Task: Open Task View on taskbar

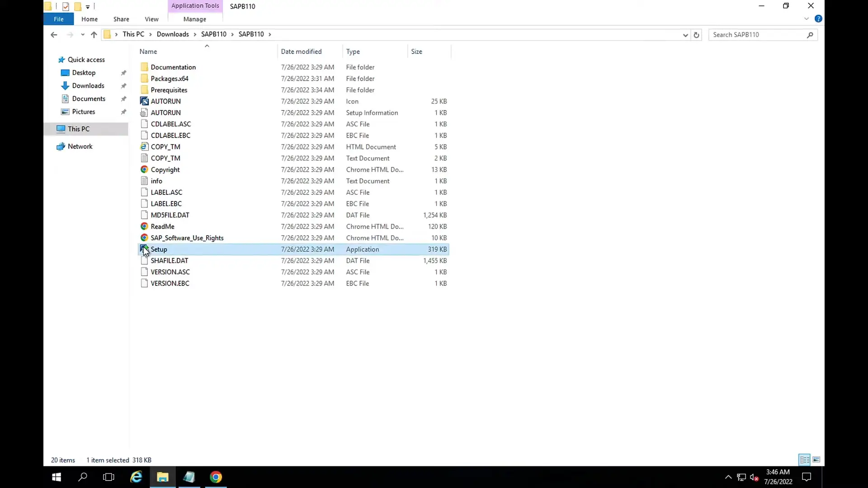Action: [x=109, y=477]
